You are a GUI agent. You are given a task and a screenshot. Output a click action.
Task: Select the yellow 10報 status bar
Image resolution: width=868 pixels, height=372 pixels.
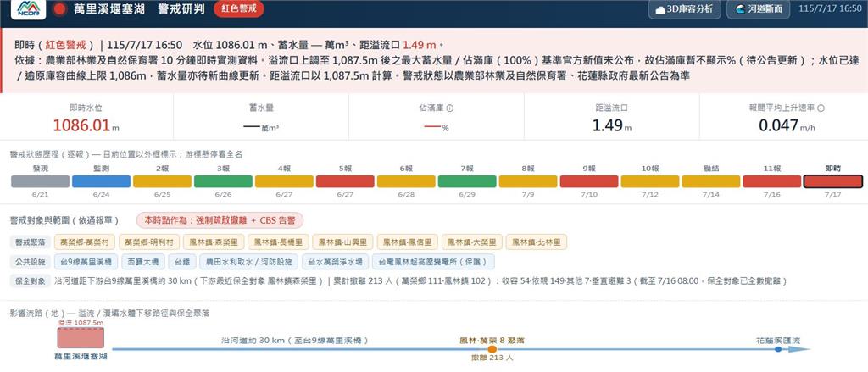(650, 181)
